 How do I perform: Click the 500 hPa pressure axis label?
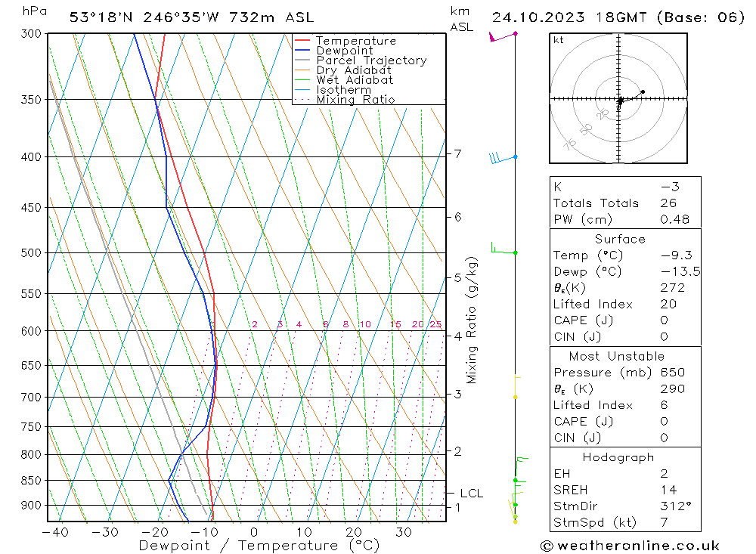pos(31,253)
